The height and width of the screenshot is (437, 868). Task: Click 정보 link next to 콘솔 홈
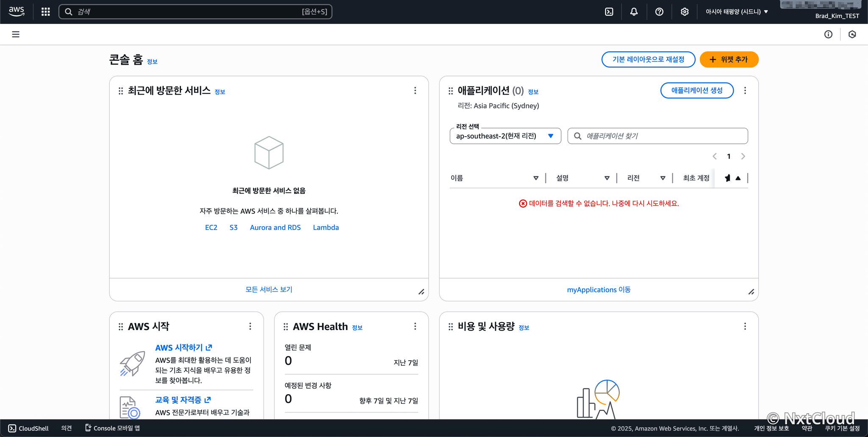pos(152,62)
